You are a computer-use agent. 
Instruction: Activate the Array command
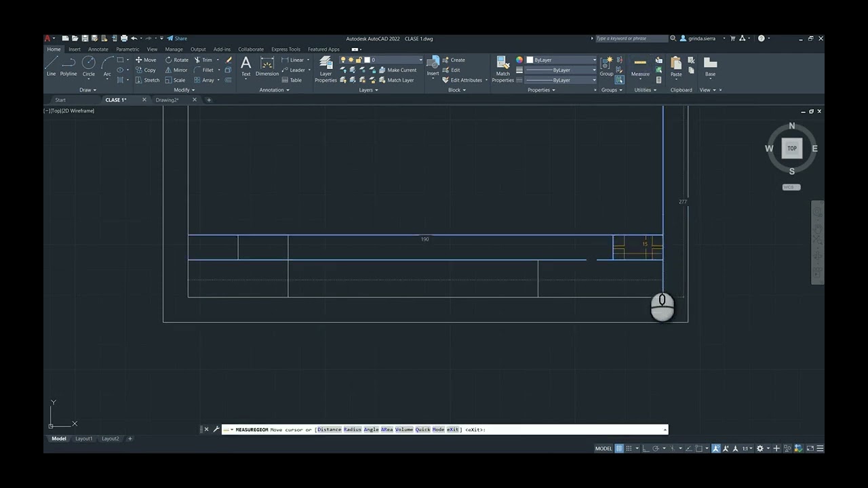point(204,80)
